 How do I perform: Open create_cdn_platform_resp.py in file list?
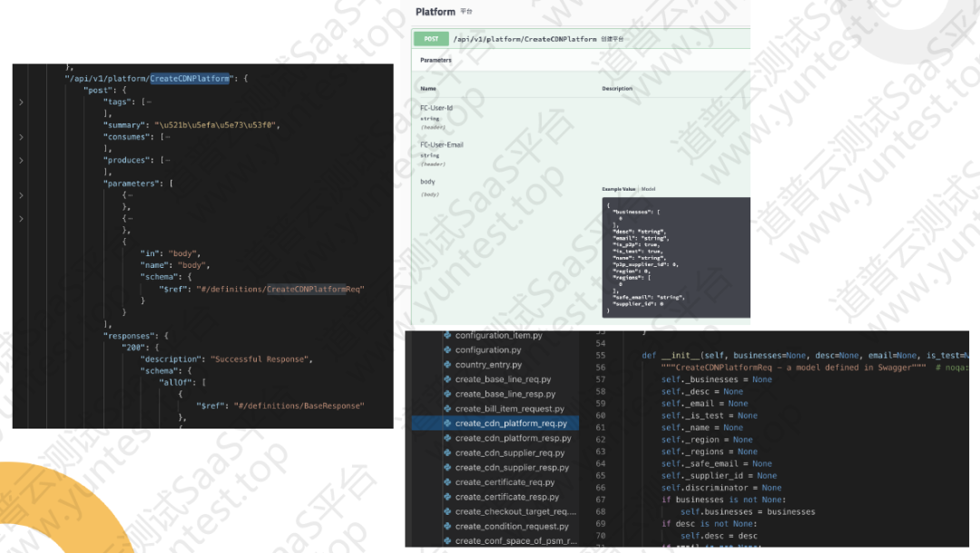pyautogui.click(x=513, y=439)
